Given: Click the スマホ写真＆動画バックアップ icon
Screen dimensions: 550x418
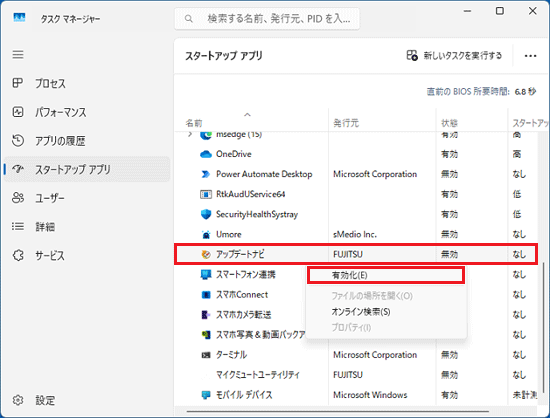Looking at the screenshot, I should coord(206,335).
